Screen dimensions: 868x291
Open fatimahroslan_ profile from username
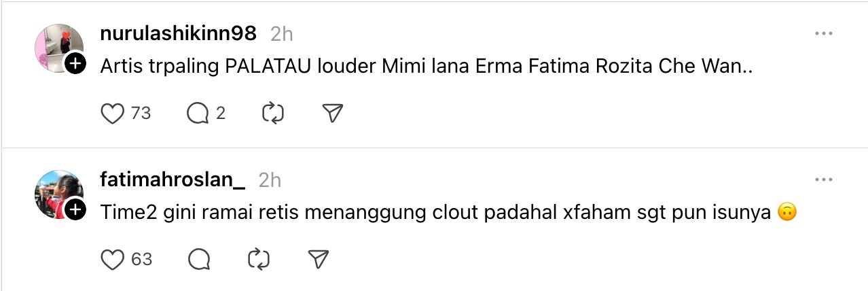[173, 179]
